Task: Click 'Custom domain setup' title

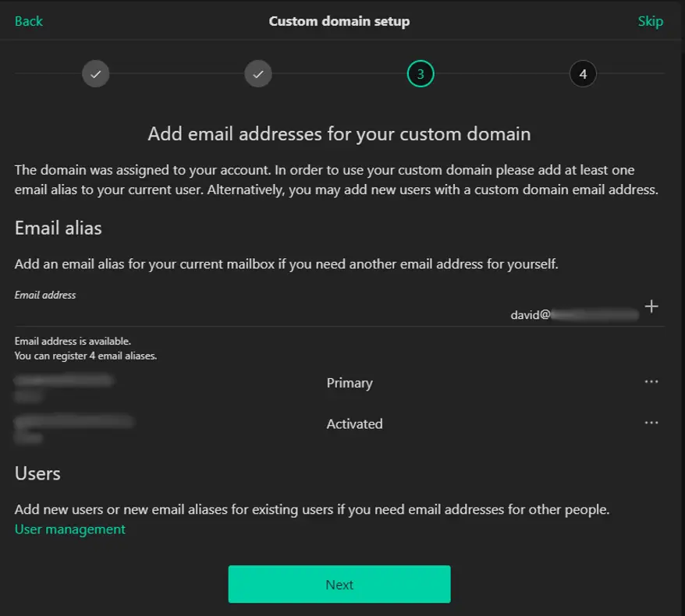Action: [339, 21]
